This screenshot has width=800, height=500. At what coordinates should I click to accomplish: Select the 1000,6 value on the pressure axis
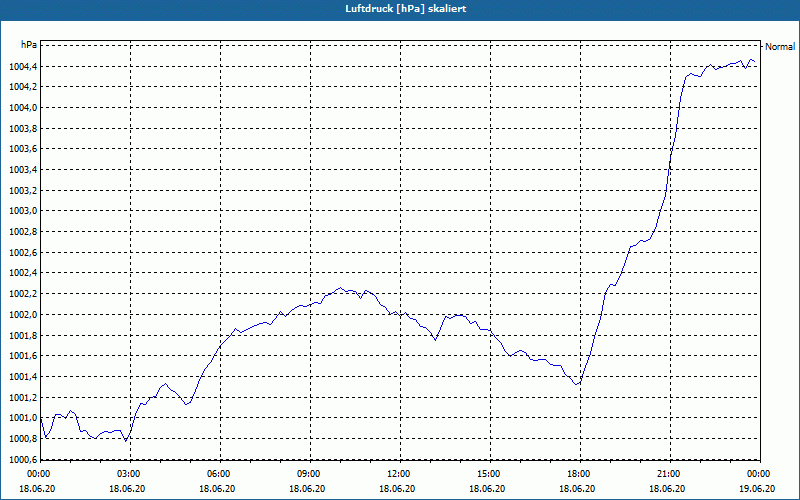23,459
